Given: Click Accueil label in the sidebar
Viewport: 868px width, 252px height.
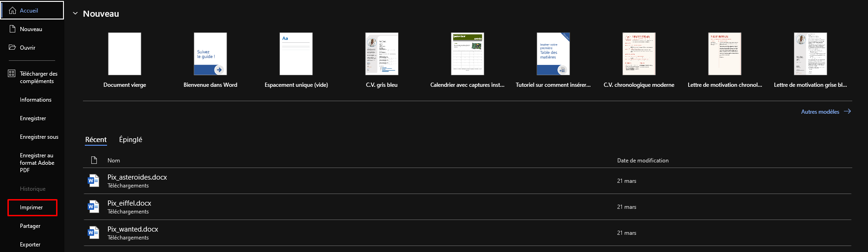Looking at the screenshot, I should tap(29, 11).
